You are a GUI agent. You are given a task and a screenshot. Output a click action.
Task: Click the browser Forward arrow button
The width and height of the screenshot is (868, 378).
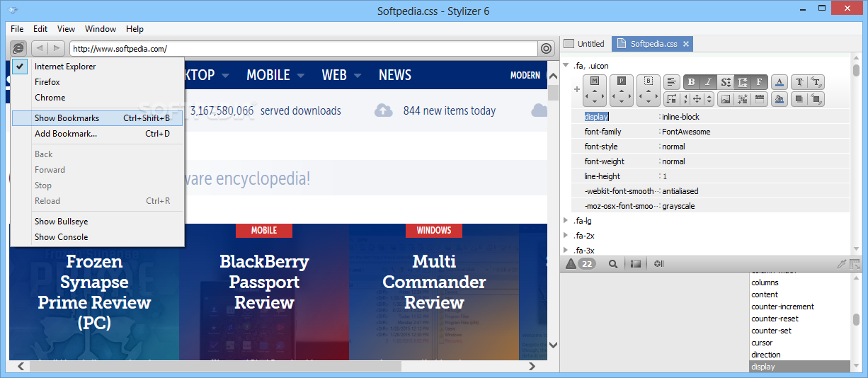[56, 48]
